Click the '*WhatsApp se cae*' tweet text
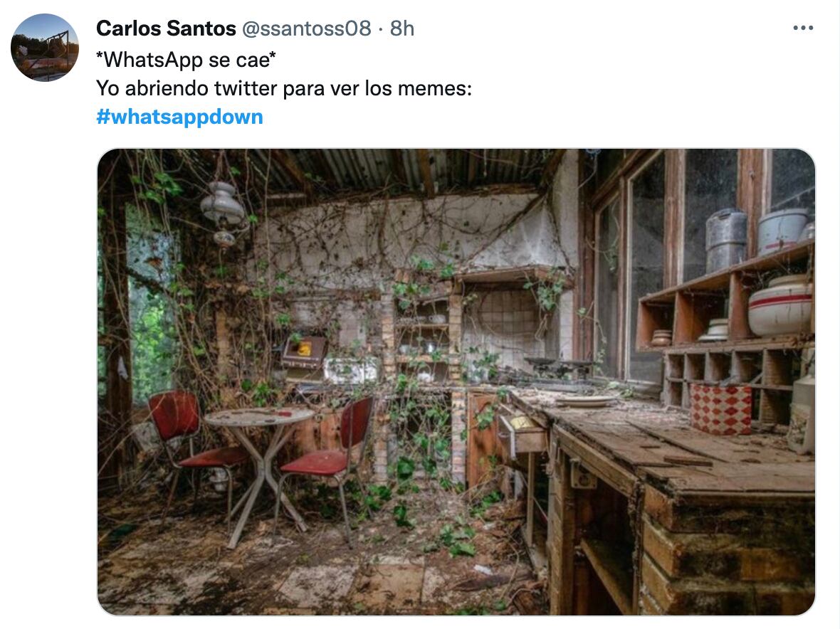 click(186, 60)
